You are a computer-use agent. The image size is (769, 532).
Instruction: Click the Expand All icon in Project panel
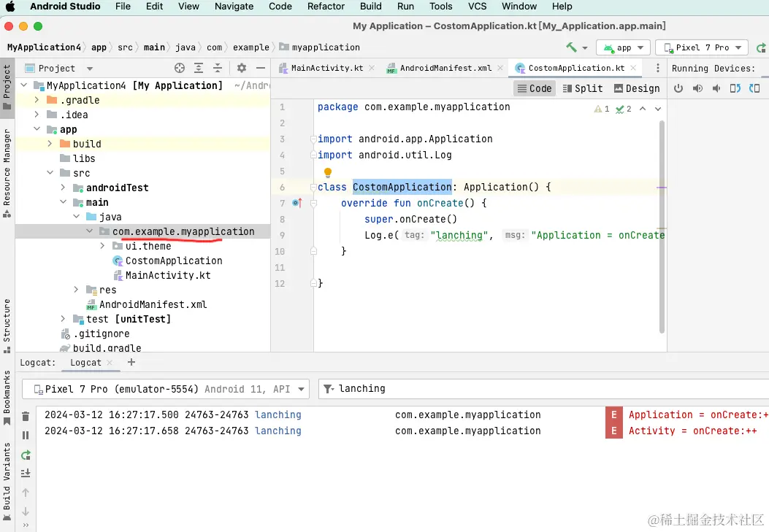pos(199,68)
